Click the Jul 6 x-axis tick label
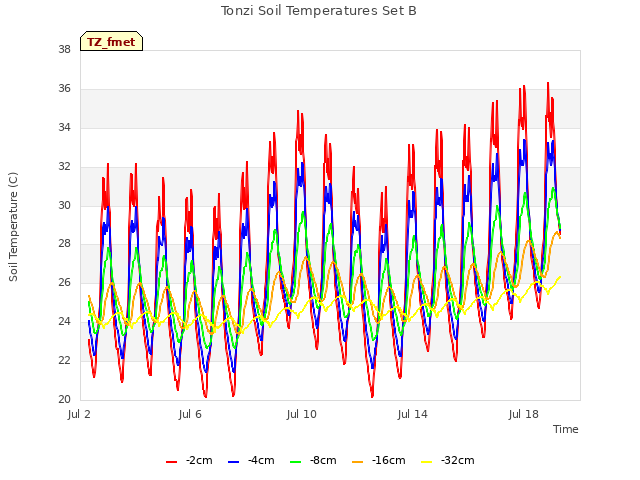This screenshot has width=640, height=480. click(x=190, y=414)
